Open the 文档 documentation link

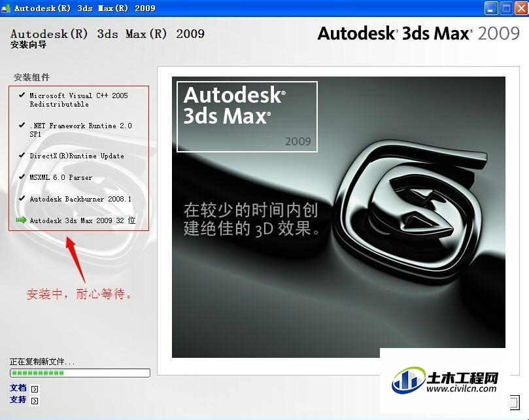pos(18,387)
